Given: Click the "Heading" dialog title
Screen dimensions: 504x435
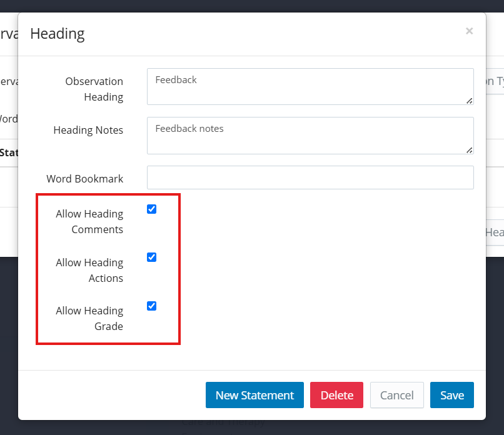Looking at the screenshot, I should [58, 34].
